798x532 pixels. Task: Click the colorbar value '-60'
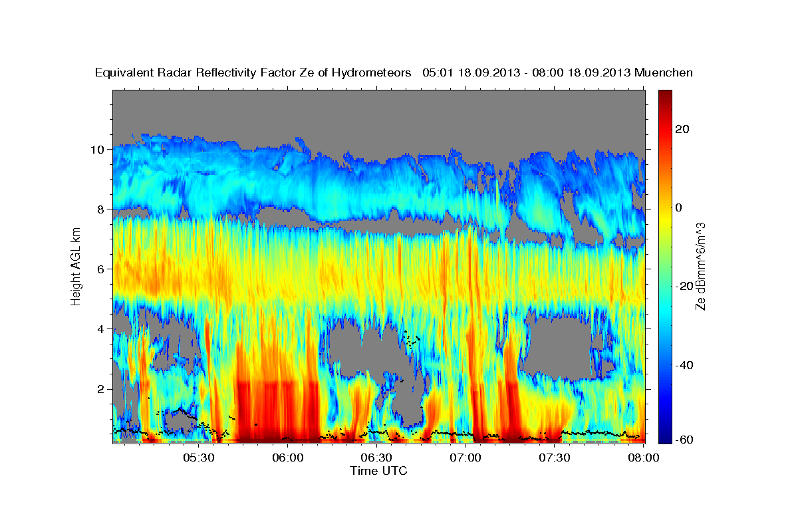tap(684, 440)
